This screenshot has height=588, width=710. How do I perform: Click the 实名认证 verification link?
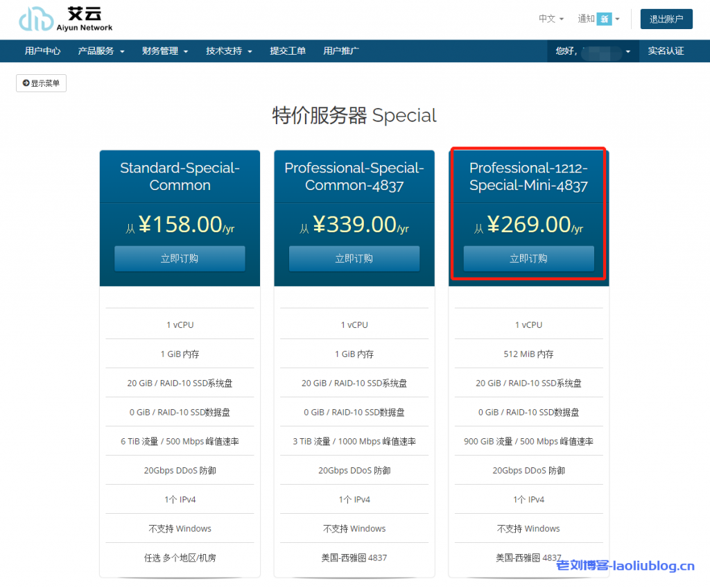[666, 51]
